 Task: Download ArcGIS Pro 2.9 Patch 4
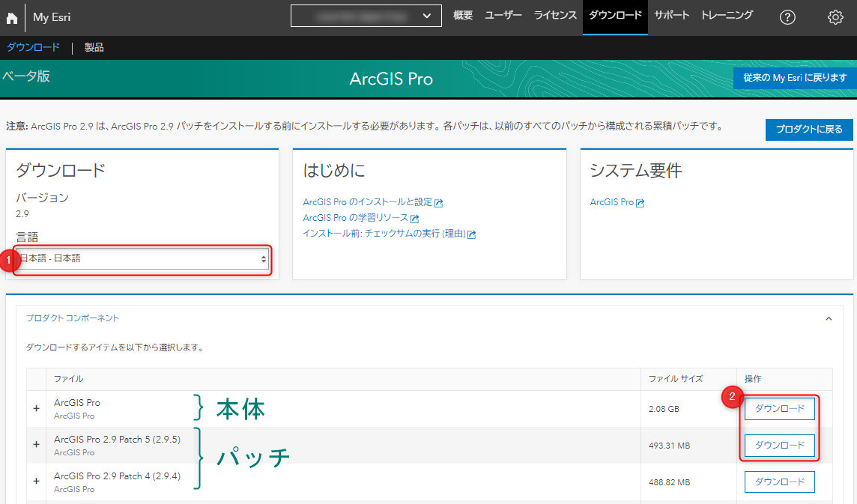click(779, 482)
